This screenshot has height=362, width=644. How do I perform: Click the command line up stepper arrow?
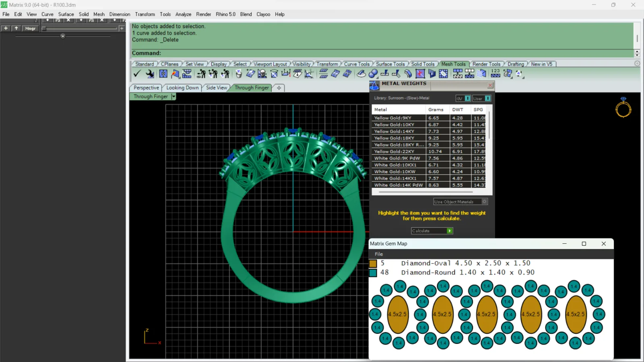[x=637, y=51]
